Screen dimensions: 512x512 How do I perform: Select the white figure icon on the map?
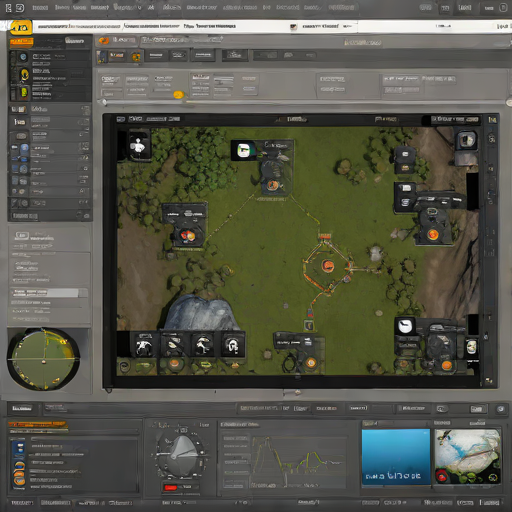point(138,145)
